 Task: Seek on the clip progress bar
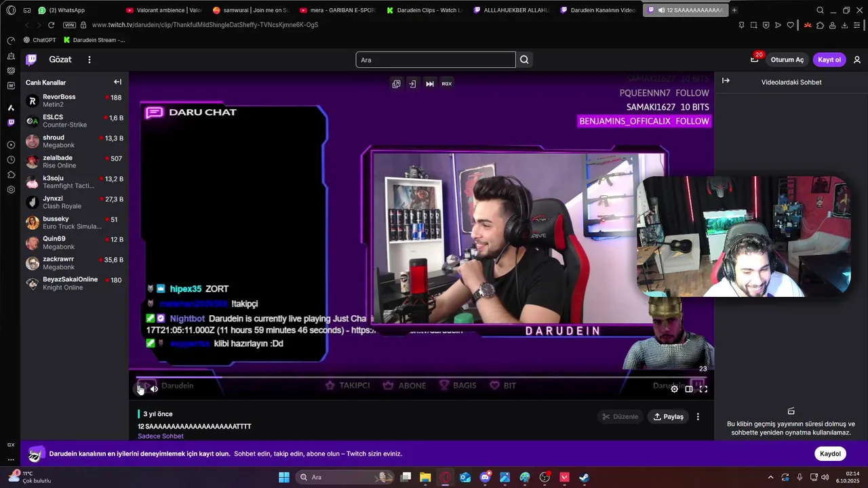tap(422, 378)
